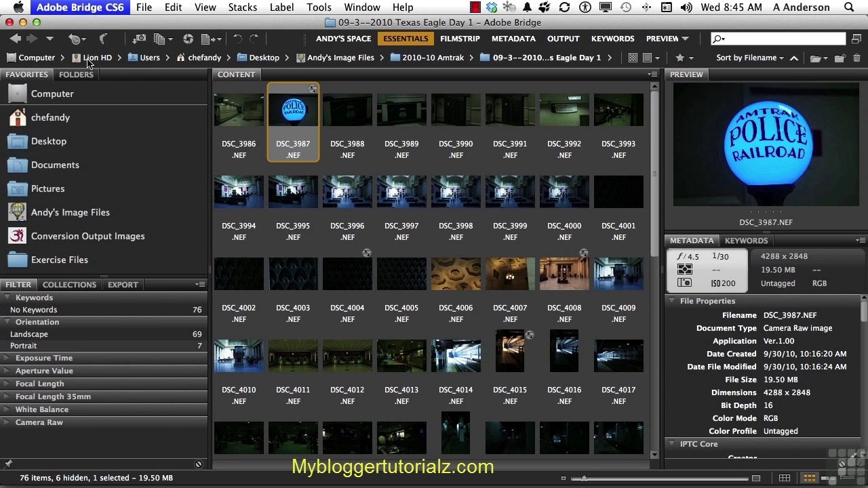This screenshot has height=488, width=868.
Task: Click the trash delete icon
Action: tap(856, 58)
